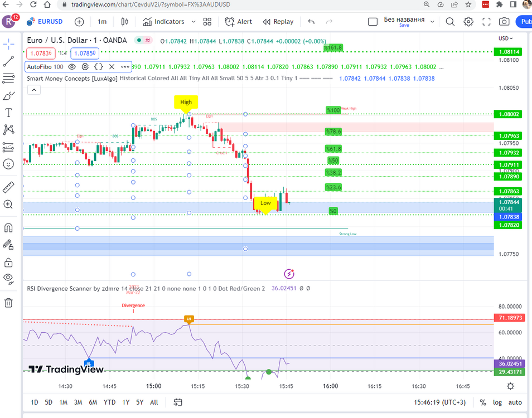Select the 3M time range

(x=78, y=402)
